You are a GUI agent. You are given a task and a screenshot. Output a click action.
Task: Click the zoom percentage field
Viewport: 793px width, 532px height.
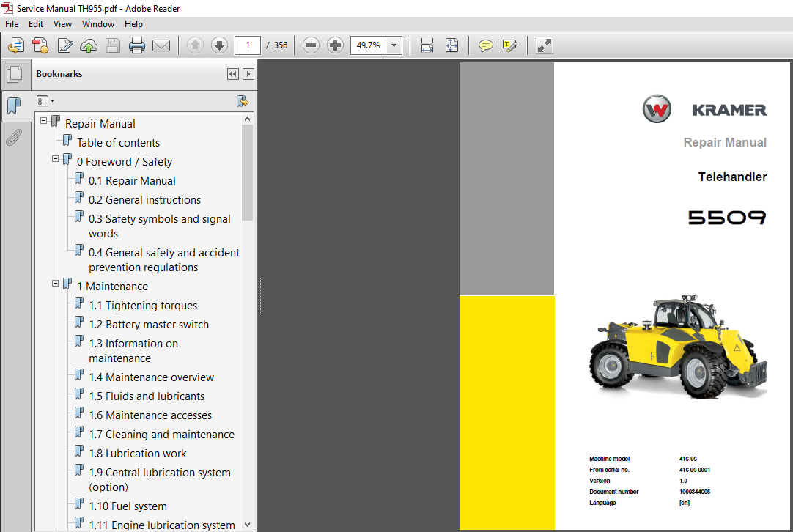(x=368, y=45)
